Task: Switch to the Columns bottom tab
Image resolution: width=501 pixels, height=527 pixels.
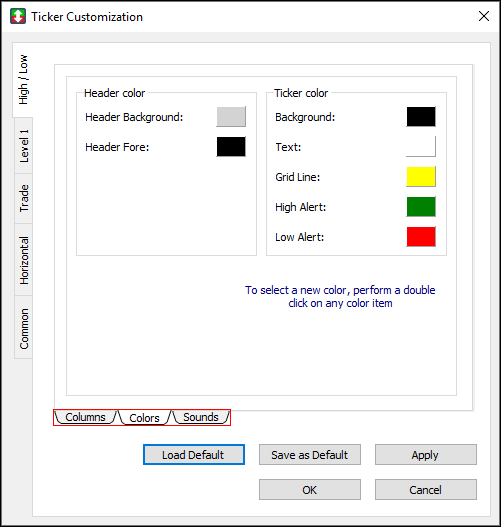Action: [85, 417]
